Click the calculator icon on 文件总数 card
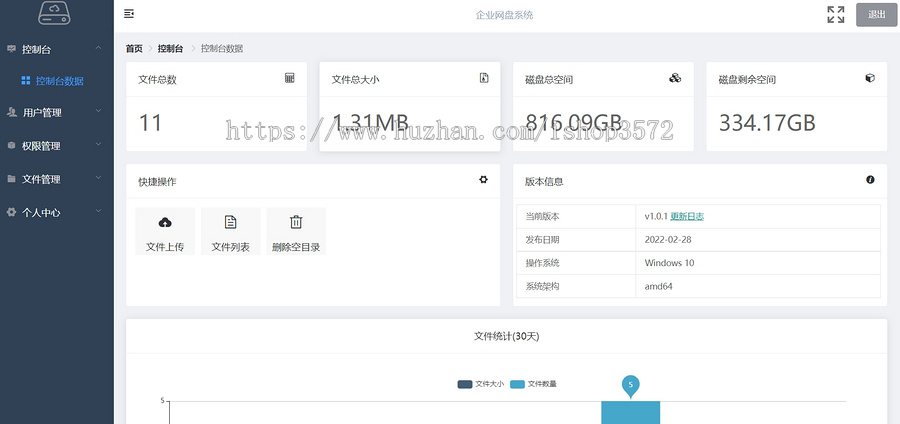This screenshot has width=900, height=424. tap(290, 78)
